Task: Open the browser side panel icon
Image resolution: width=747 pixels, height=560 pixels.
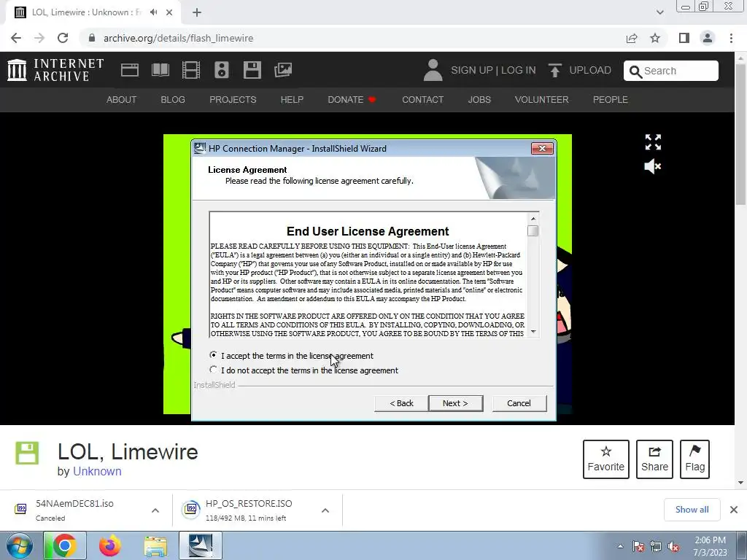Action: [684, 38]
